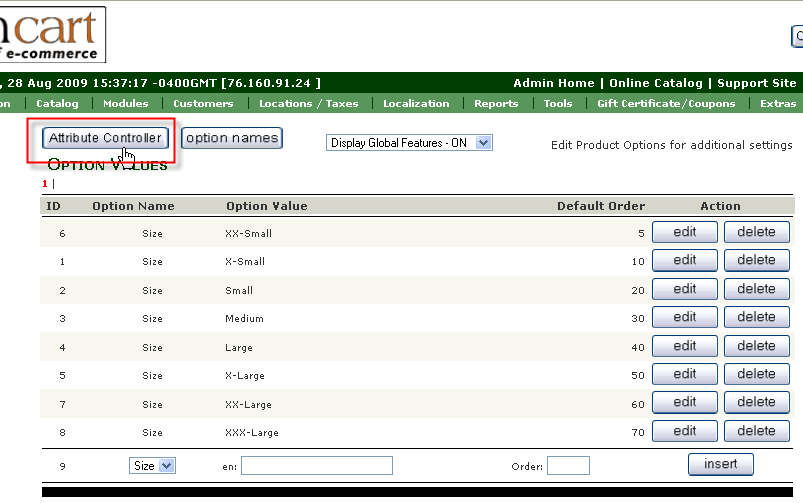Viewport: 803px width, 503px height.
Task: Open the option names page
Action: 232,138
